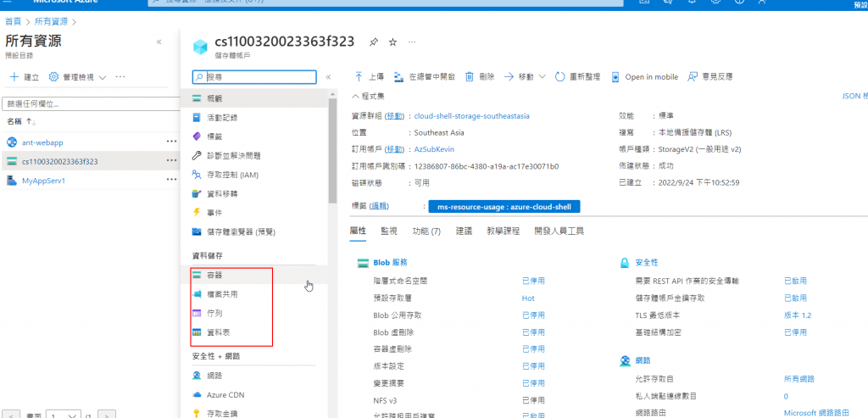Open more commands beside 管理檢視
This screenshot has height=418, width=868.
[120, 77]
